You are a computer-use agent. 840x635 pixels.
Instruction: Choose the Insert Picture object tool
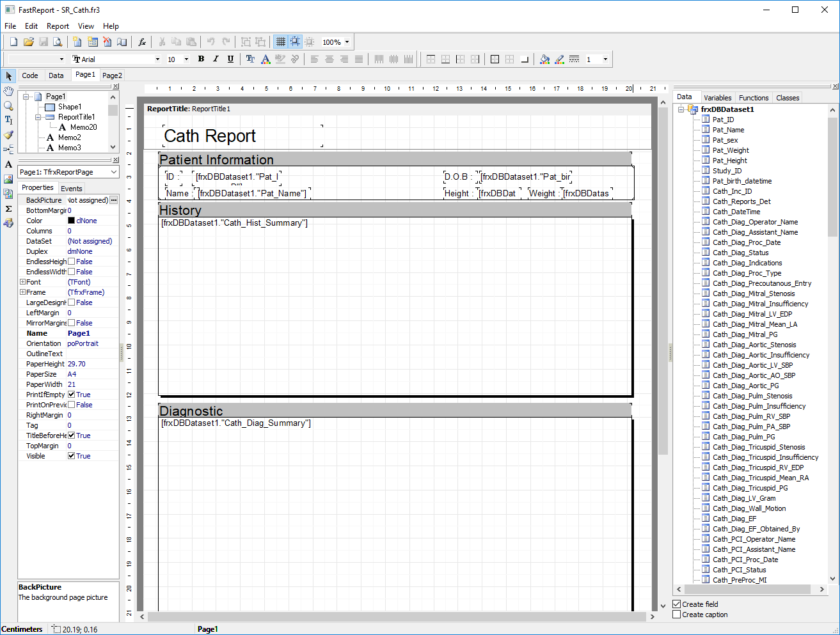8,179
